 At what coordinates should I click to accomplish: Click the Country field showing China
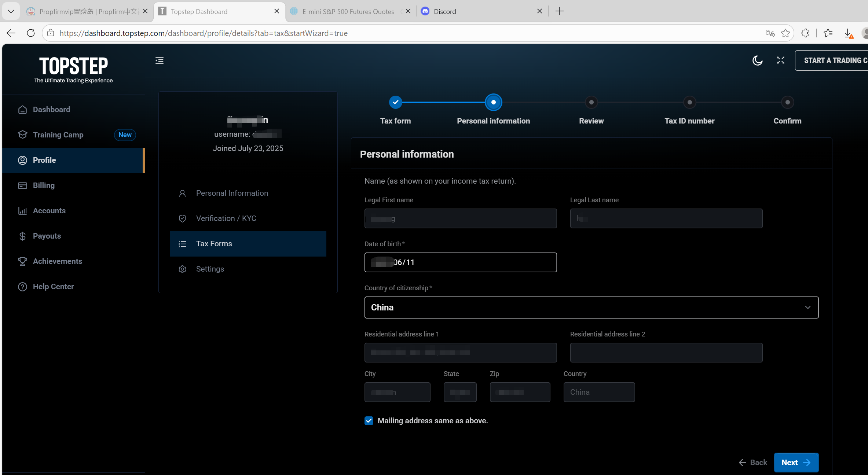(x=599, y=392)
